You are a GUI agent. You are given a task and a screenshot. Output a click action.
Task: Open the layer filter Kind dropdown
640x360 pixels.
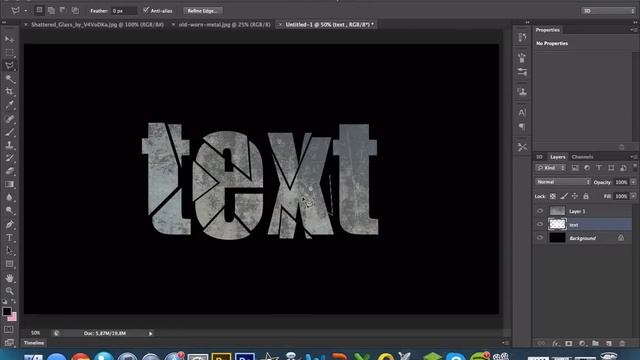point(551,168)
